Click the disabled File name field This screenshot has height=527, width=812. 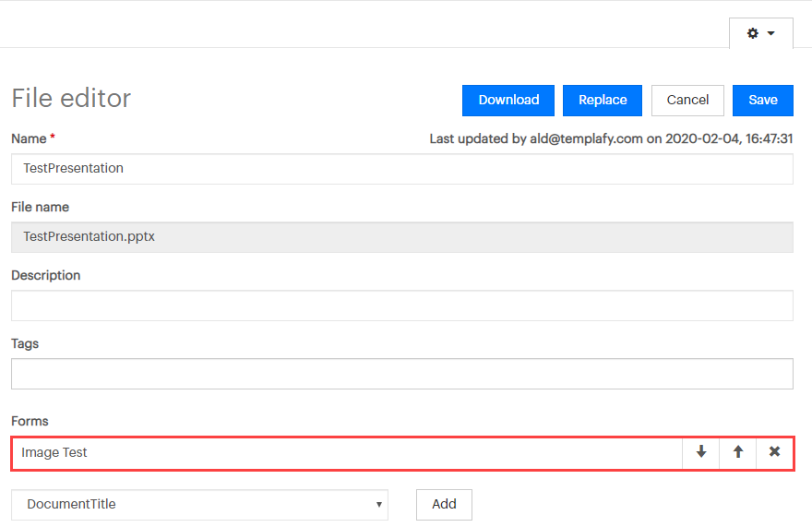pos(402,237)
